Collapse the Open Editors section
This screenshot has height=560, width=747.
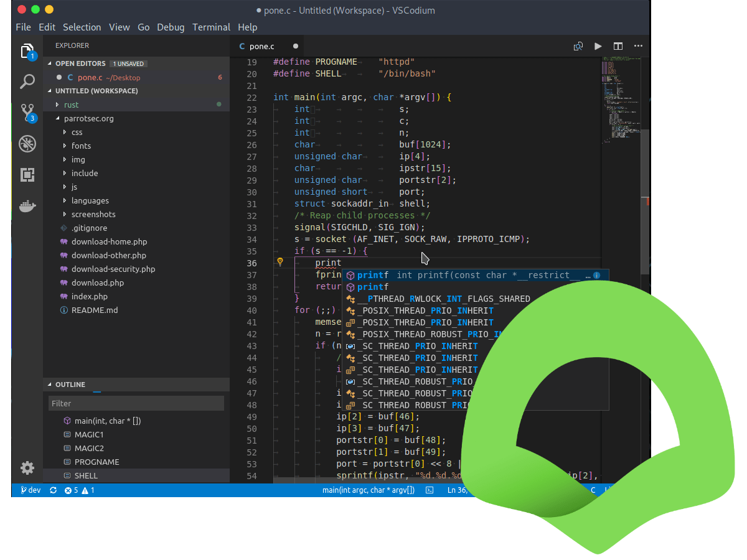click(136, 63)
